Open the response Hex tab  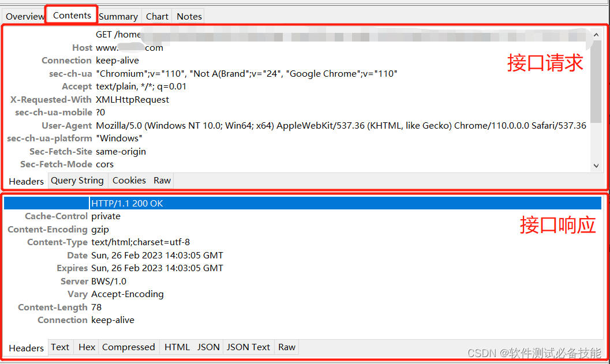(x=87, y=347)
